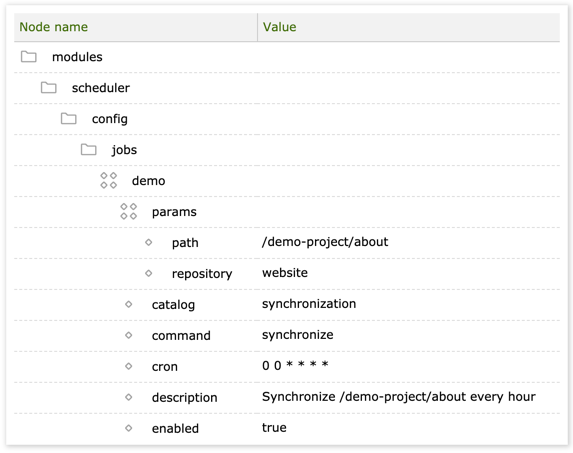Viewport: 573px width, 453px height.
Task: Click the value Synchronize /demo-project/about every hour
Action: 399,397
